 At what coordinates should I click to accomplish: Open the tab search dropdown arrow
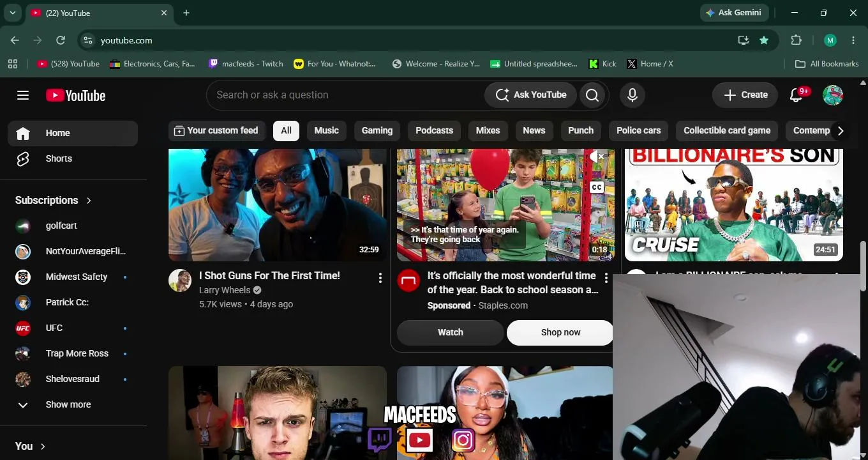tap(13, 13)
